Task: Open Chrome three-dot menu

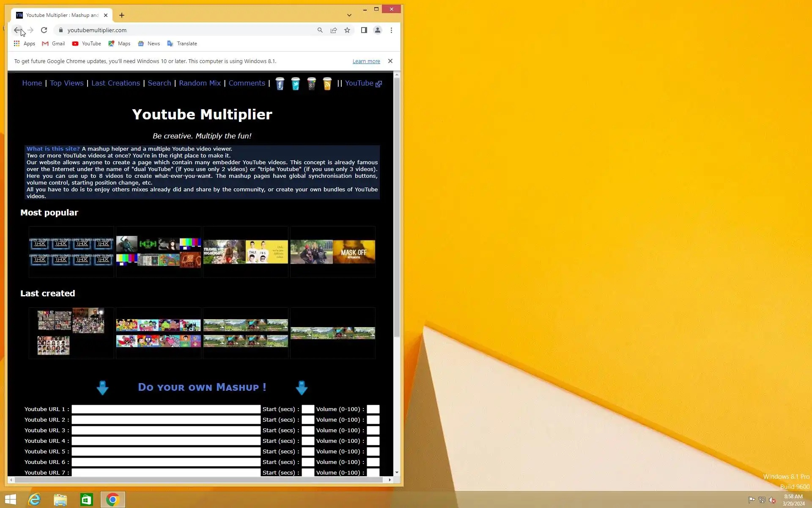Action: (x=391, y=30)
